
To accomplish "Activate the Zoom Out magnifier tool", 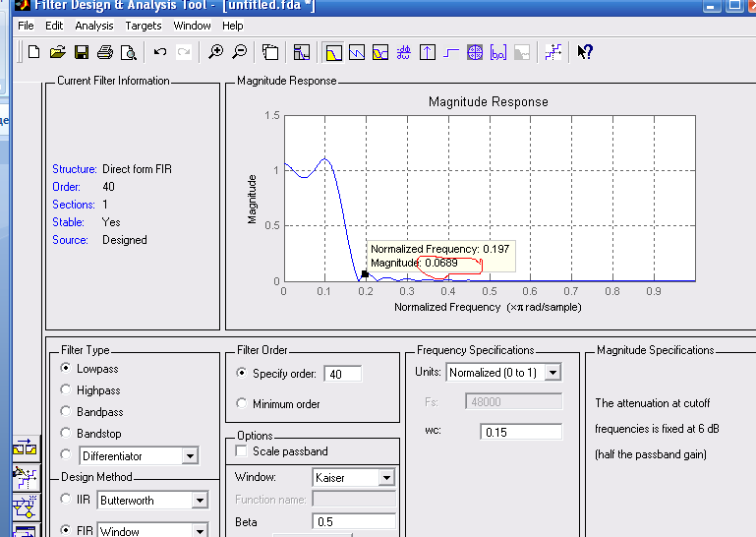I will pos(239,51).
